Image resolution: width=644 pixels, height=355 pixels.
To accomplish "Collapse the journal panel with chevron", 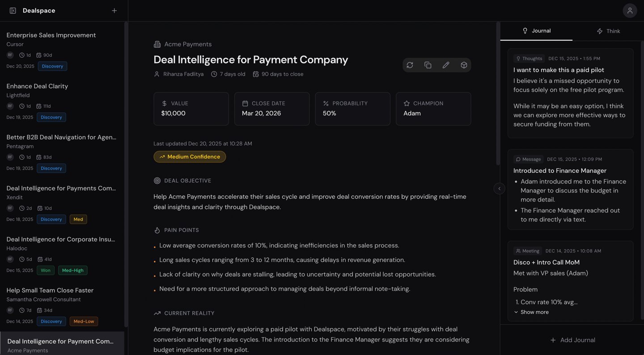I will coord(499,188).
